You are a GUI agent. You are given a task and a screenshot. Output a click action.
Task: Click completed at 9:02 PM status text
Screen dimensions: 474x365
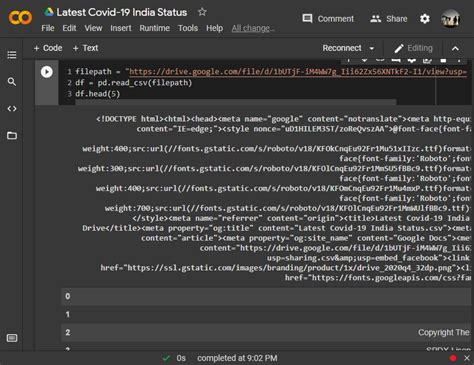click(x=237, y=358)
